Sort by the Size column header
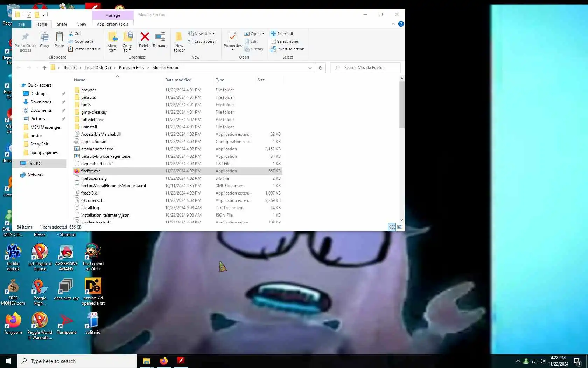Image resolution: width=588 pixels, height=368 pixels. [x=269, y=80]
